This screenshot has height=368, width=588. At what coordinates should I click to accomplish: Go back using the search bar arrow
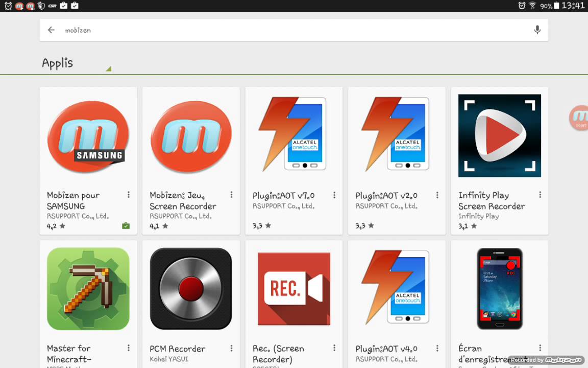[x=52, y=30]
